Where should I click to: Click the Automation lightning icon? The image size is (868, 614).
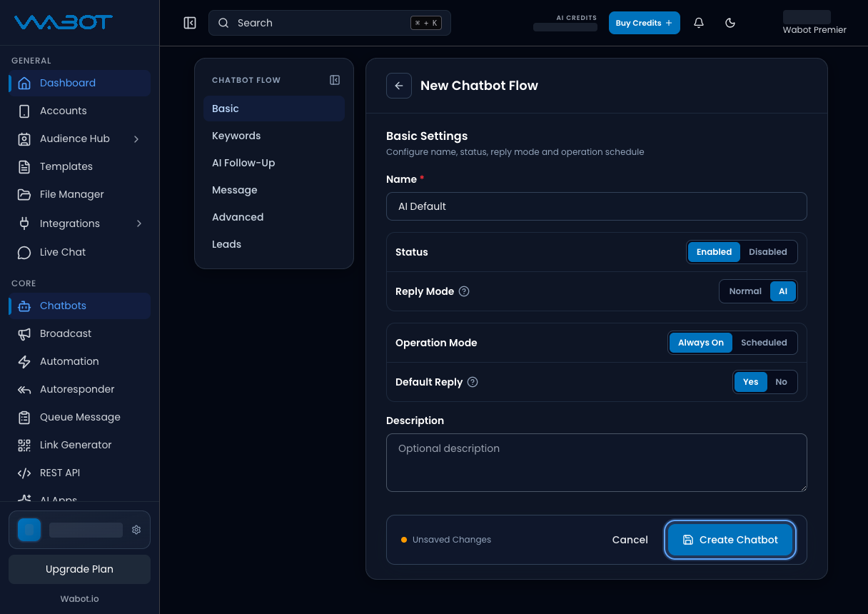coord(24,361)
